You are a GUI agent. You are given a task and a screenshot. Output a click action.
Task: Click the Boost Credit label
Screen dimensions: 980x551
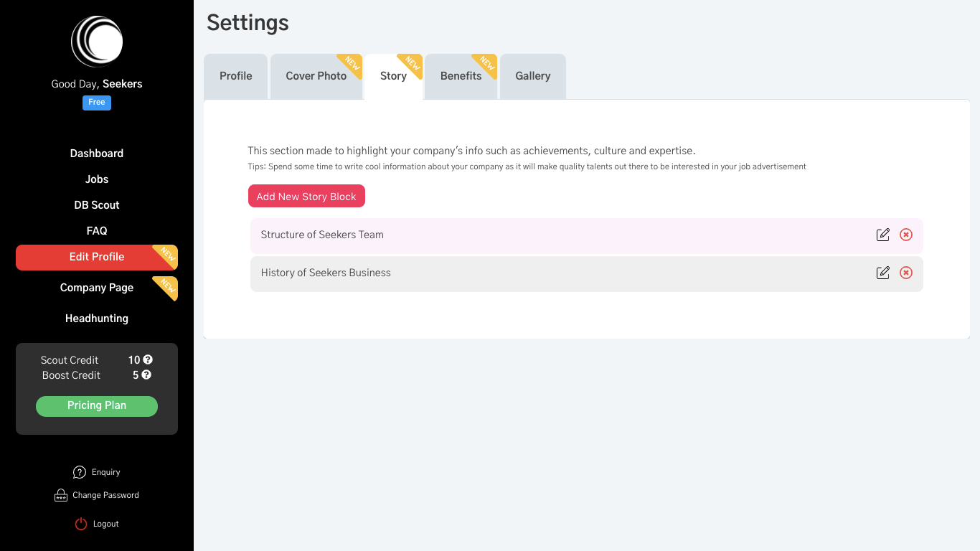coord(71,375)
